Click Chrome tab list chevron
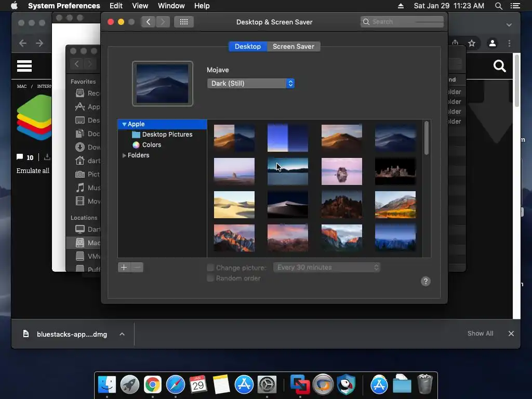The width and height of the screenshot is (532, 399). pos(509,25)
